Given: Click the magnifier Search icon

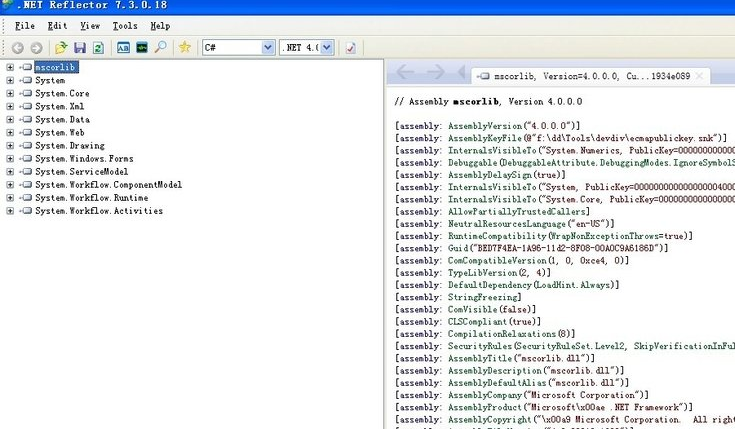Looking at the screenshot, I should [160, 47].
